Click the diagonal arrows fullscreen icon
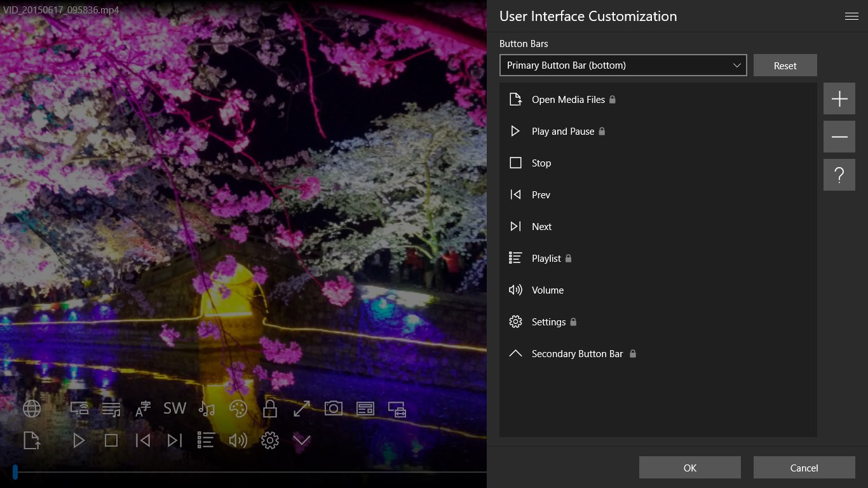The image size is (868, 488). [x=302, y=409]
